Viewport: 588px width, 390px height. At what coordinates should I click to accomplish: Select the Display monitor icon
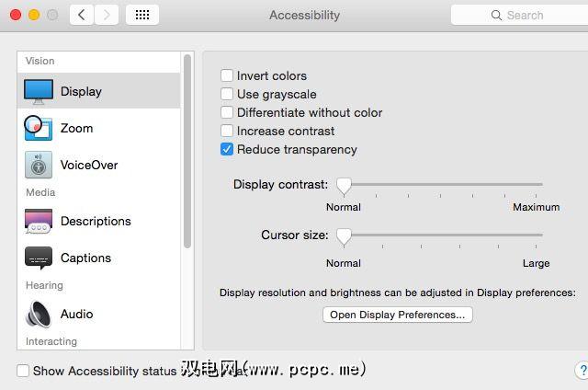(39, 91)
